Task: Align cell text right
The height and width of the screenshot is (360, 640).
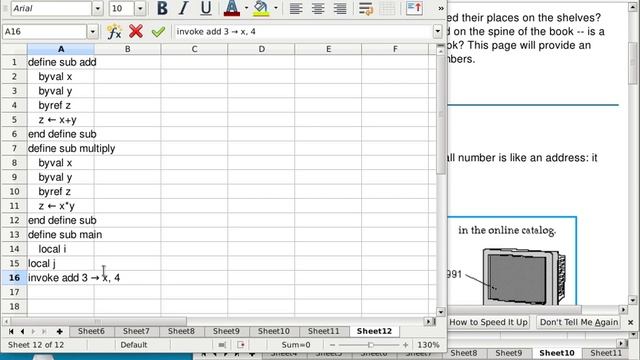Action: (340, 8)
